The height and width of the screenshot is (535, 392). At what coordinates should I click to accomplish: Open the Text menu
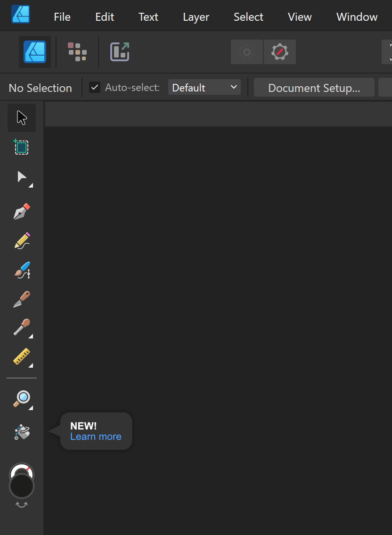(x=148, y=17)
